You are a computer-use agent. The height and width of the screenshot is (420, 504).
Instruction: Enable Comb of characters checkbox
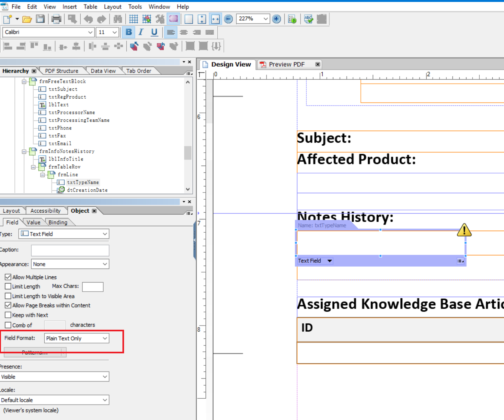pos(8,325)
